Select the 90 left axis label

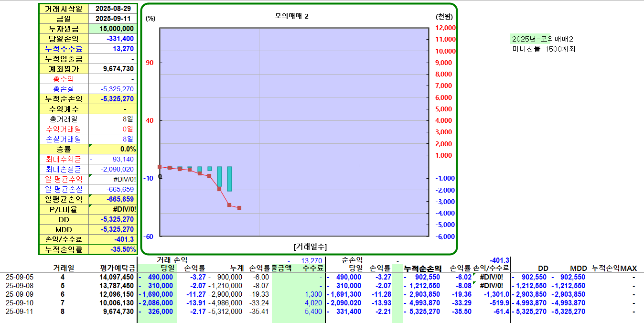pyautogui.click(x=150, y=63)
